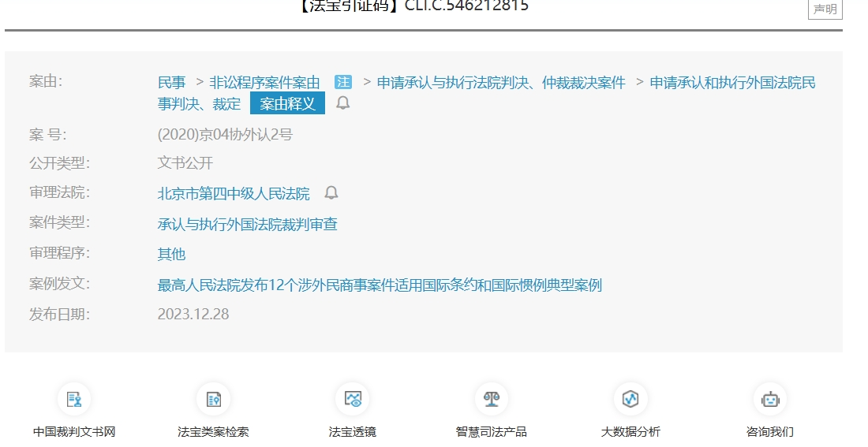Viewport: 868px width, 447px height.
Task: Open the 法宝类案检索 icon
Action: click(213, 399)
